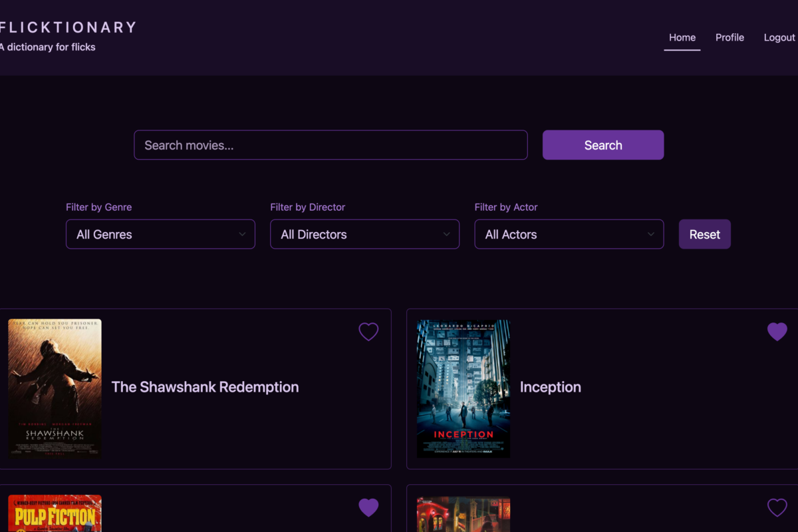Unfavorite Pulp Fiction via its heart icon
Screen dimensions: 798x532
click(x=368, y=507)
